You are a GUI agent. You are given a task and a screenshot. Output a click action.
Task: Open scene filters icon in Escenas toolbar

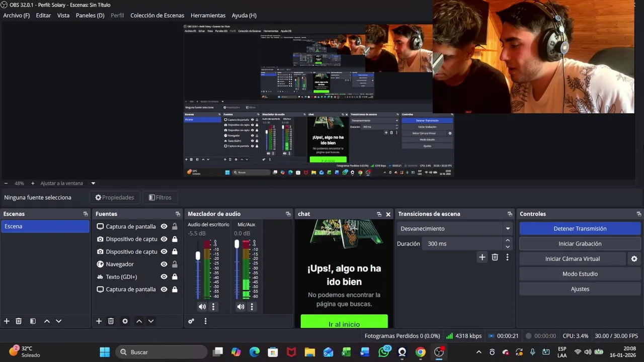[33, 321]
